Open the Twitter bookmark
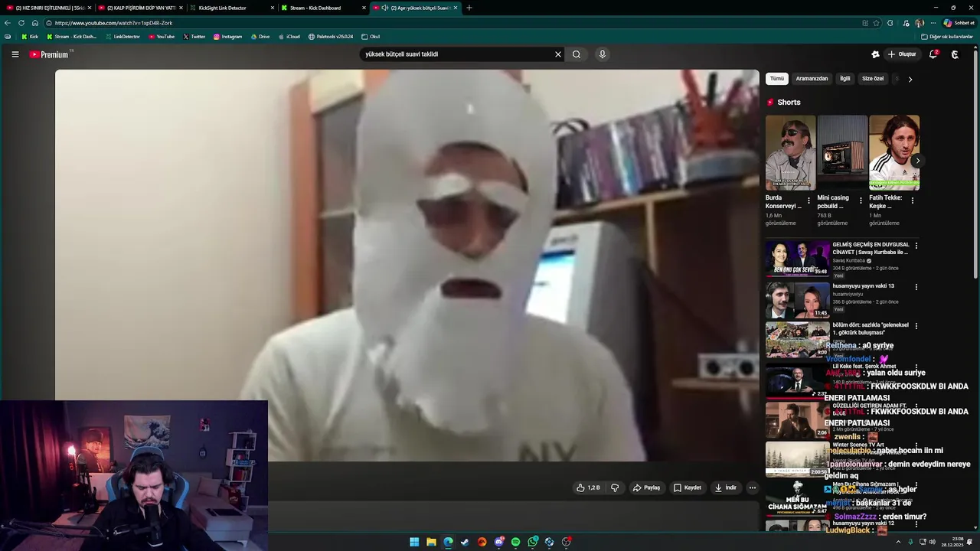 click(x=194, y=37)
